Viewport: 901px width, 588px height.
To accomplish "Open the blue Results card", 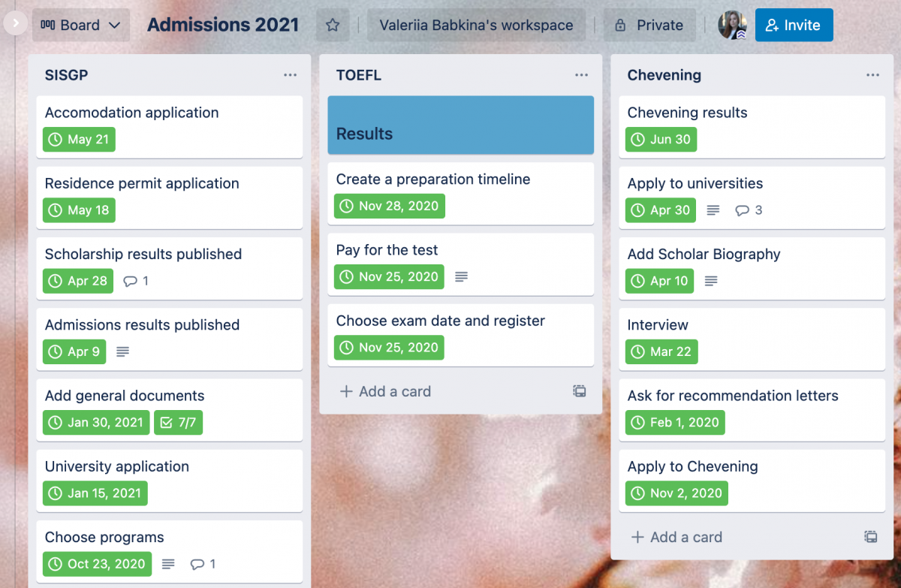I will (x=460, y=125).
